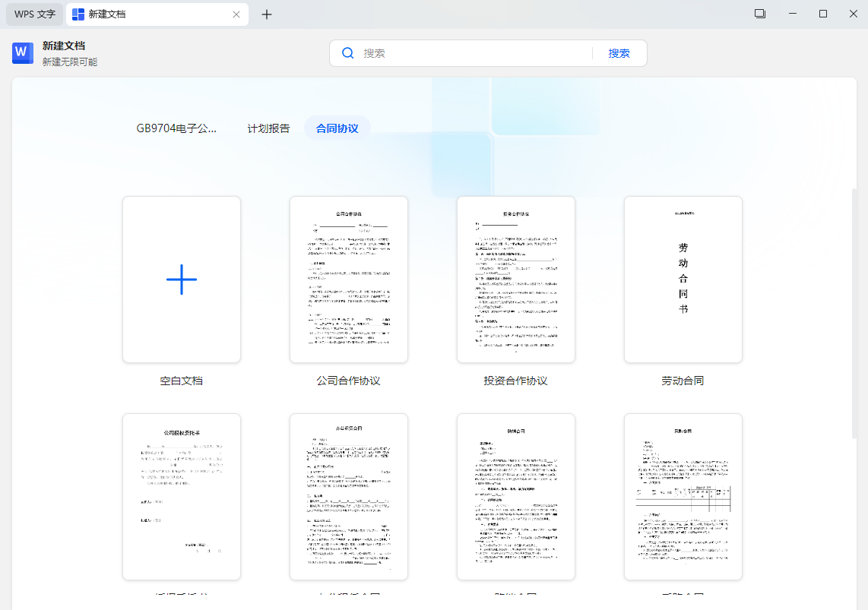Screen dimensions: 868x610
Task: Select the 合同协议 category tab
Action: pos(337,128)
